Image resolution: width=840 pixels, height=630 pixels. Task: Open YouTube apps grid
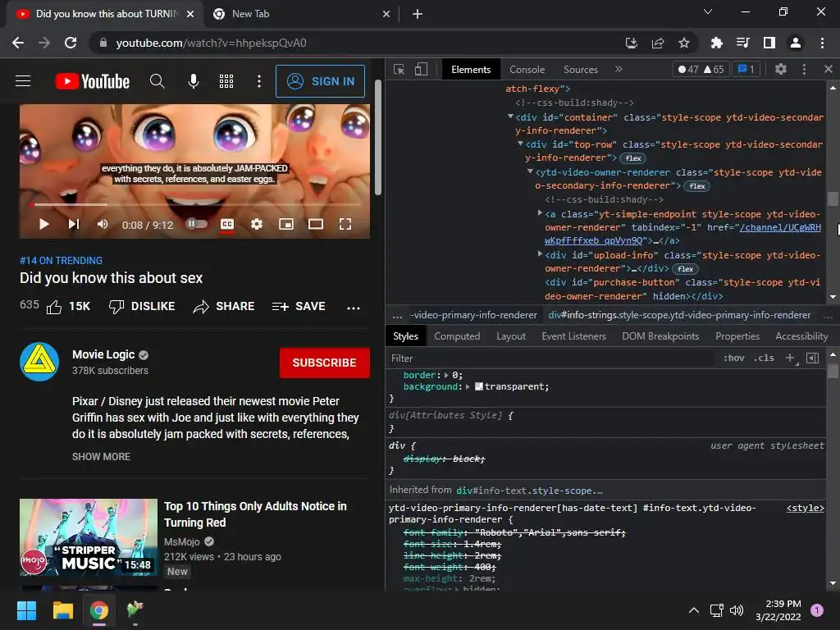(226, 81)
